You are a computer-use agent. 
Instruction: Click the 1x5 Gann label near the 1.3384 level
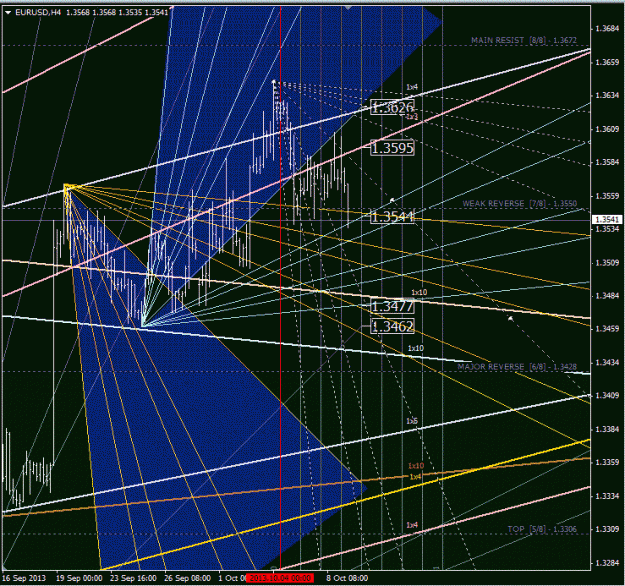[x=412, y=421]
